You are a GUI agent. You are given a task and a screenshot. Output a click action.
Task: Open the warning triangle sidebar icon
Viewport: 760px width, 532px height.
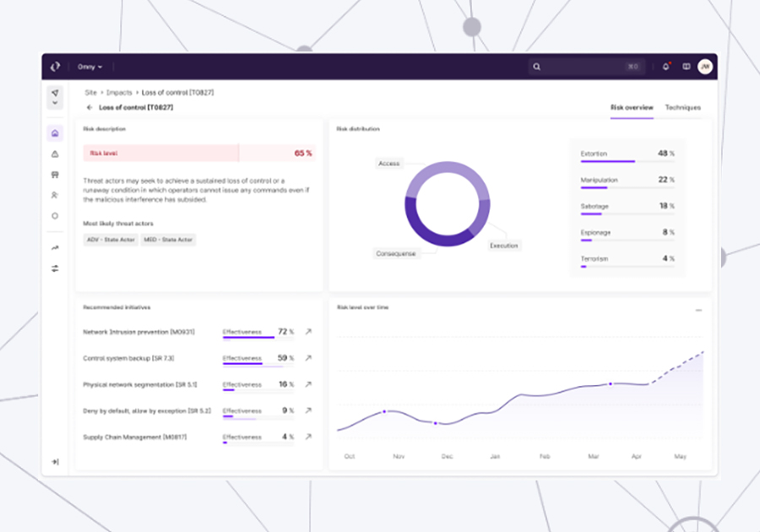(x=55, y=155)
